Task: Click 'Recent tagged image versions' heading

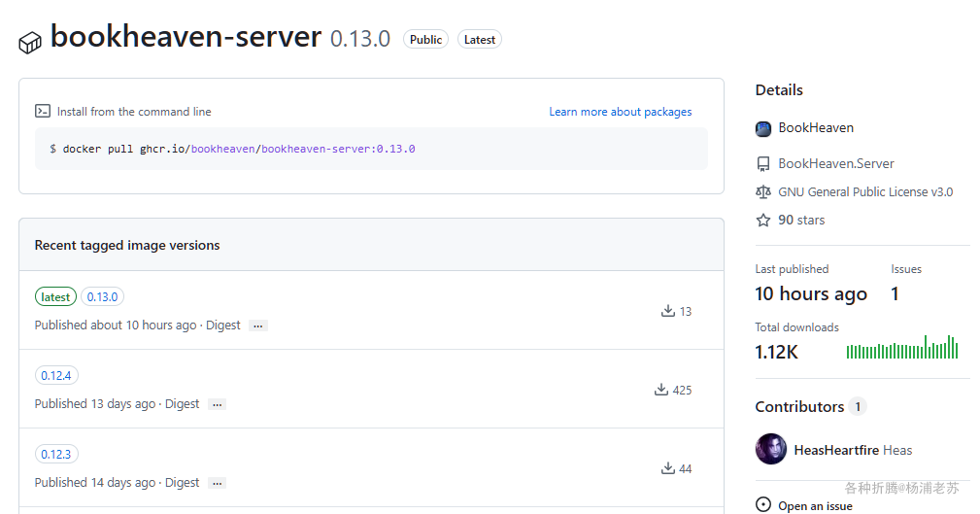Action: (127, 245)
